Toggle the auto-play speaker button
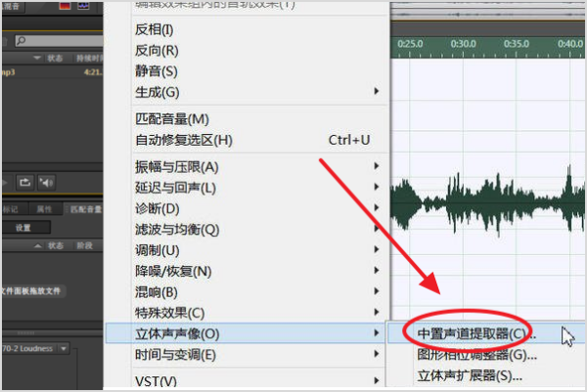The height and width of the screenshot is (392, 587). coord(46,183)
